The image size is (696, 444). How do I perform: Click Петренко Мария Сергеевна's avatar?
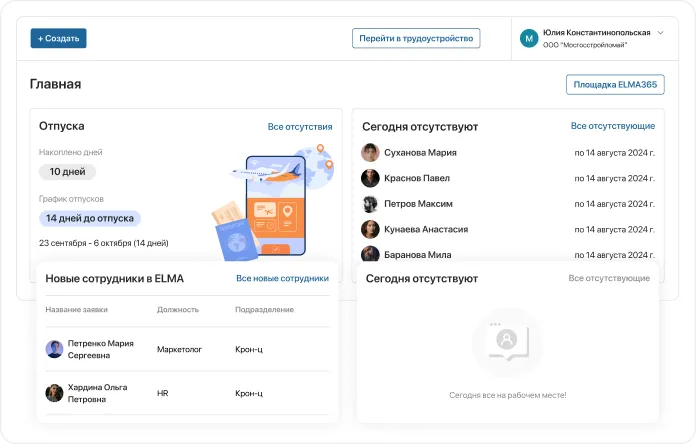tap(54, 349)
